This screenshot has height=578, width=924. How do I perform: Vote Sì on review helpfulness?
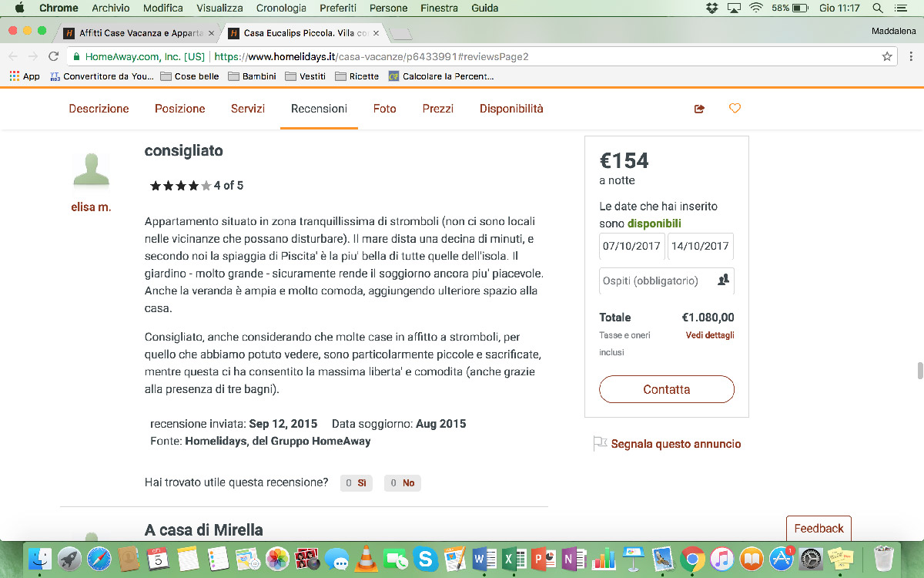(x=356, y=483)
